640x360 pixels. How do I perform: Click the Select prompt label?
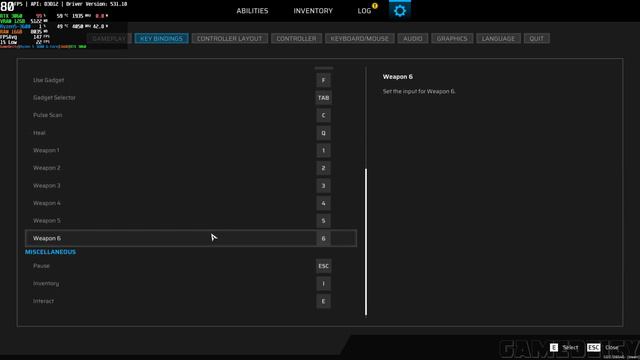coord(570,348)
